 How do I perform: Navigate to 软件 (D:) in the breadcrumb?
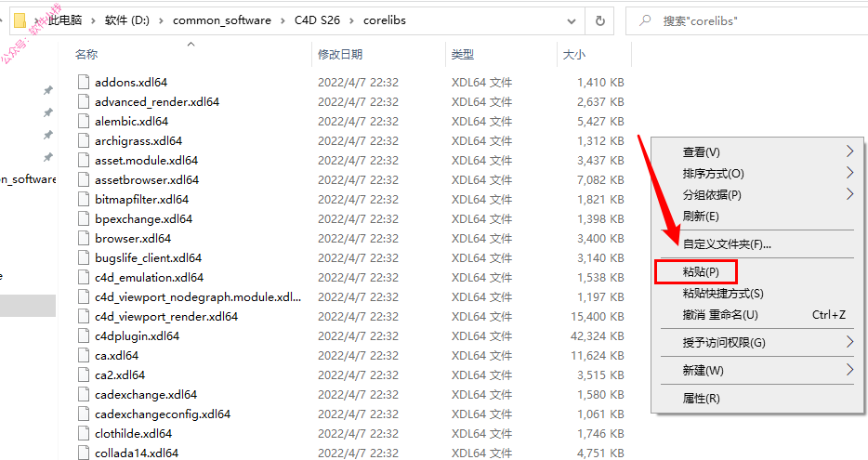coord(126,20)
